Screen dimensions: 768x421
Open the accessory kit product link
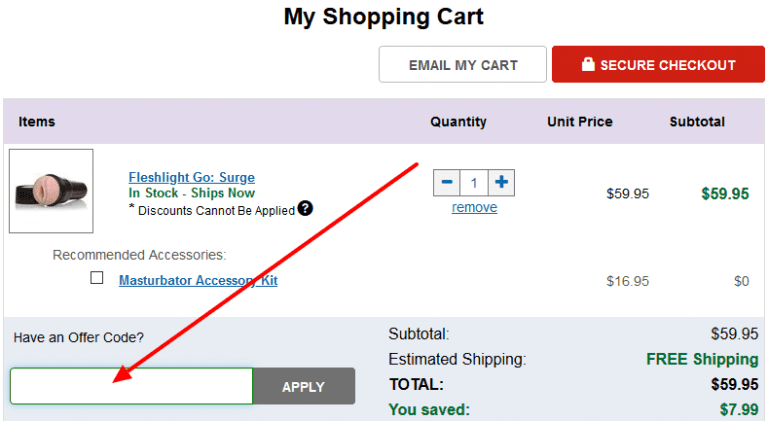point(198,281)
